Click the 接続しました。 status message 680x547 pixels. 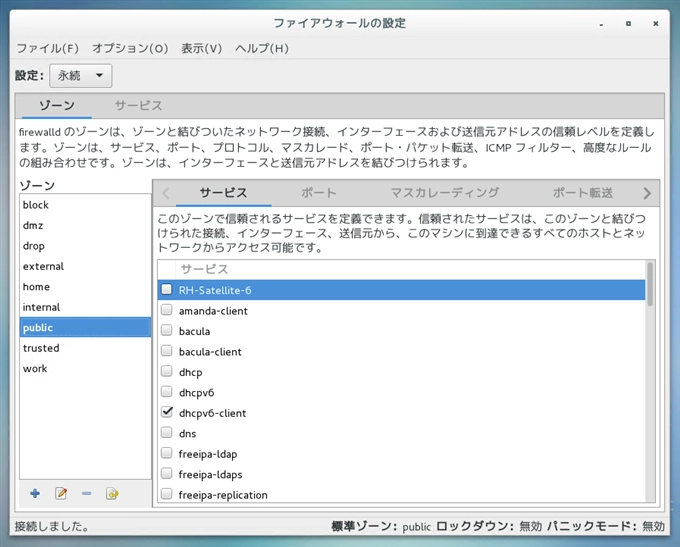(x=52, y=527)
